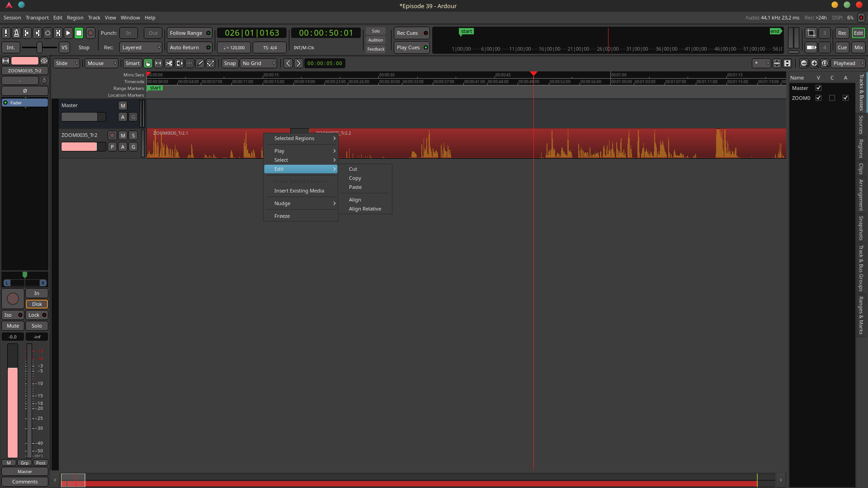Go to session start icon
The width and height of the screenshot is (868, 488).
point(27,33)
